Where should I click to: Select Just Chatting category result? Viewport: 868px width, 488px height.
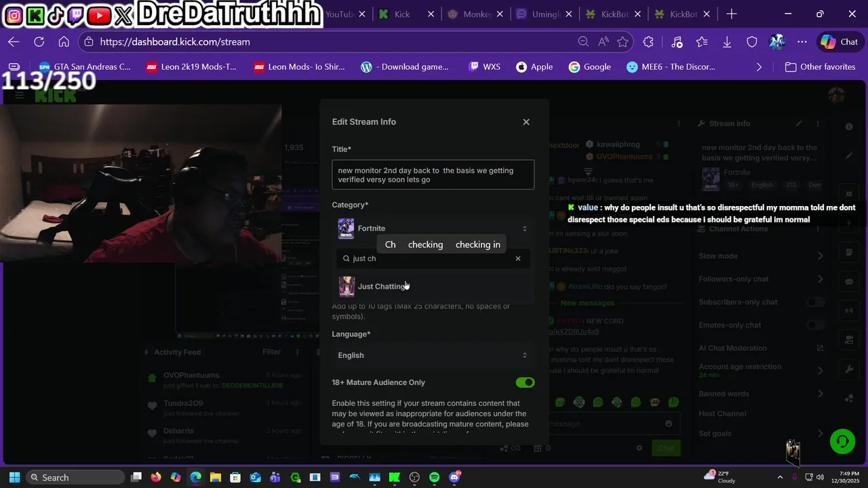[x=433, y=287]
